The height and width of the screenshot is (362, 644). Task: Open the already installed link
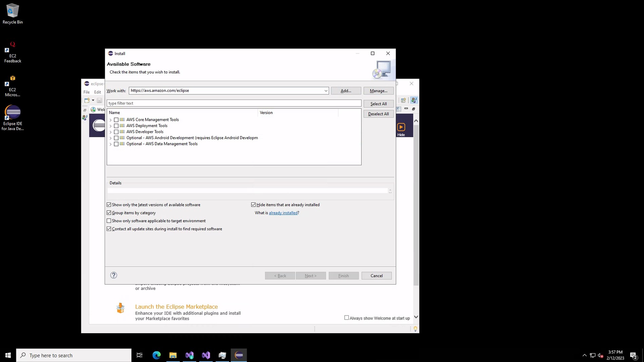pos(283,213)
